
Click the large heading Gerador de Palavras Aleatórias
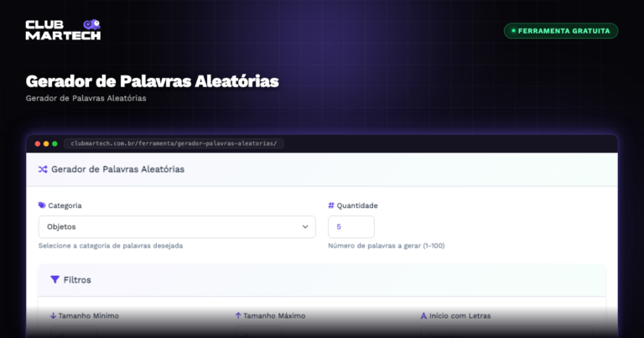[153, 81]
